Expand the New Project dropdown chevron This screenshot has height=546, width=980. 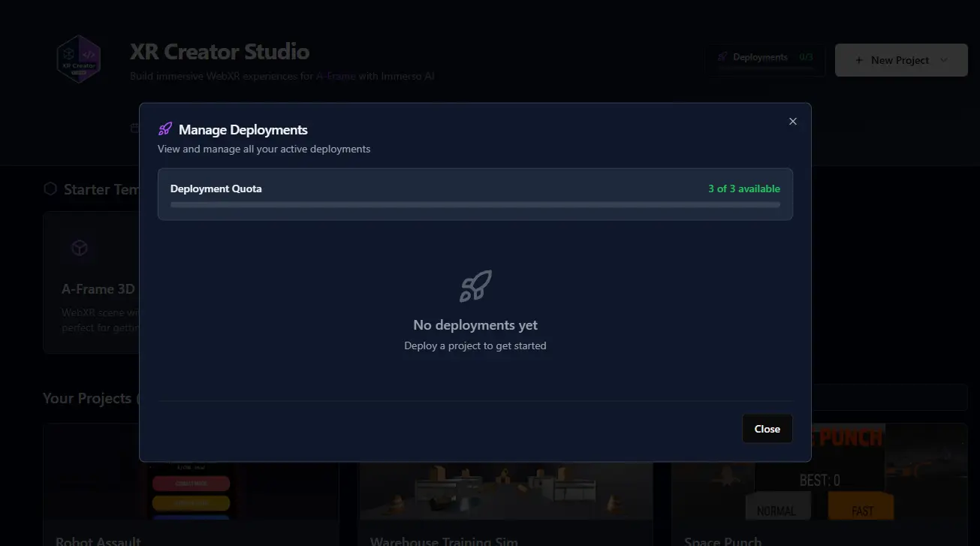point(944,60)
